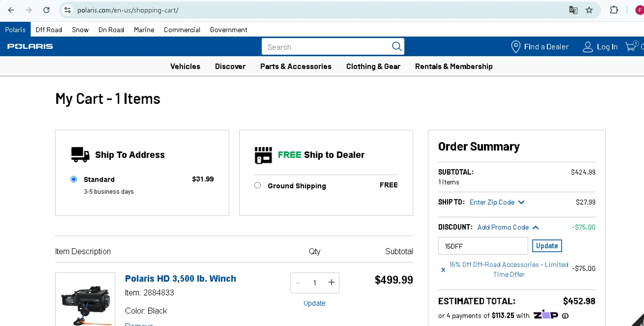
Task: Click the My Cart - 1 Items heading
Action: click(x=108, y=99)
